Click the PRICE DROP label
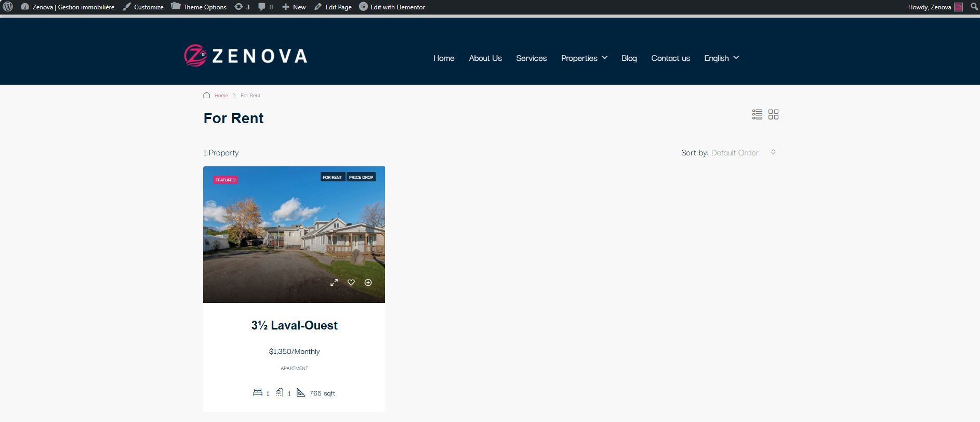 click(x=361, y=177)
